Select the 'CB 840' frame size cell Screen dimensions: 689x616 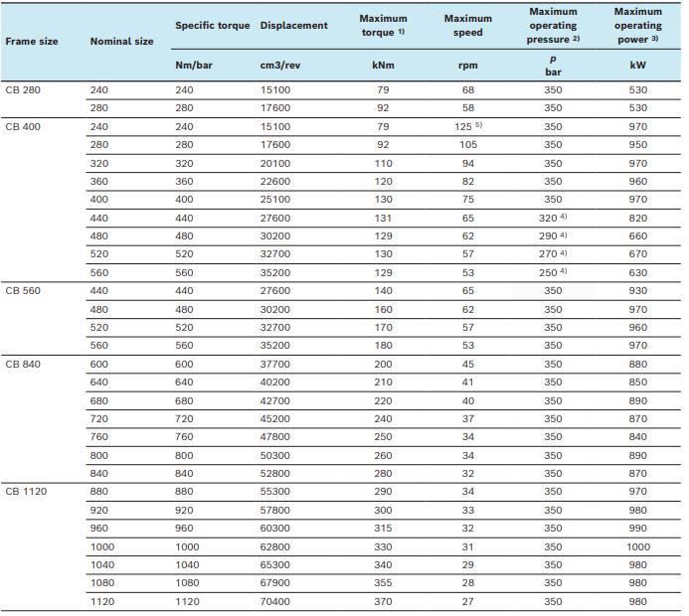pyautogui.click(x=23, y=364)
